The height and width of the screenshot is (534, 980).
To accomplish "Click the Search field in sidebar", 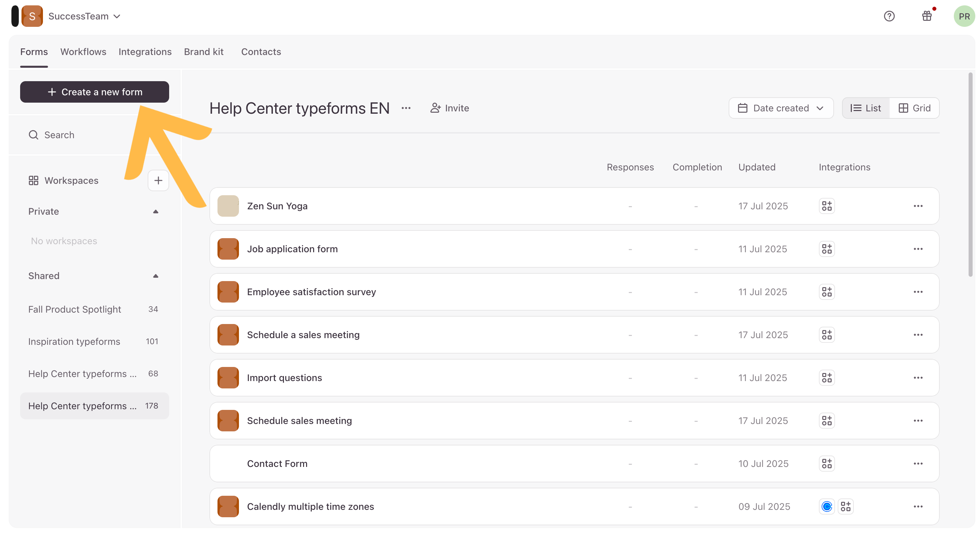I will [59, 135].
